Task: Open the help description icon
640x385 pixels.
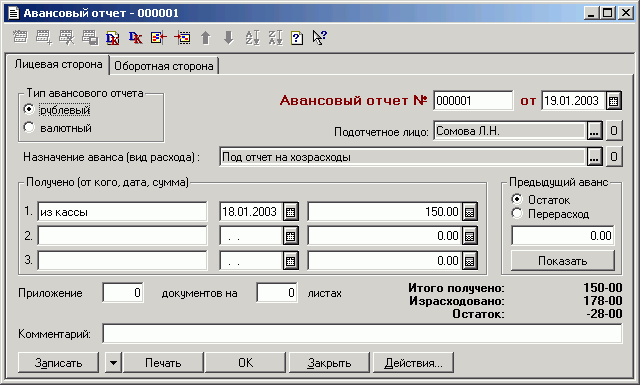Action: coord(297,38)
